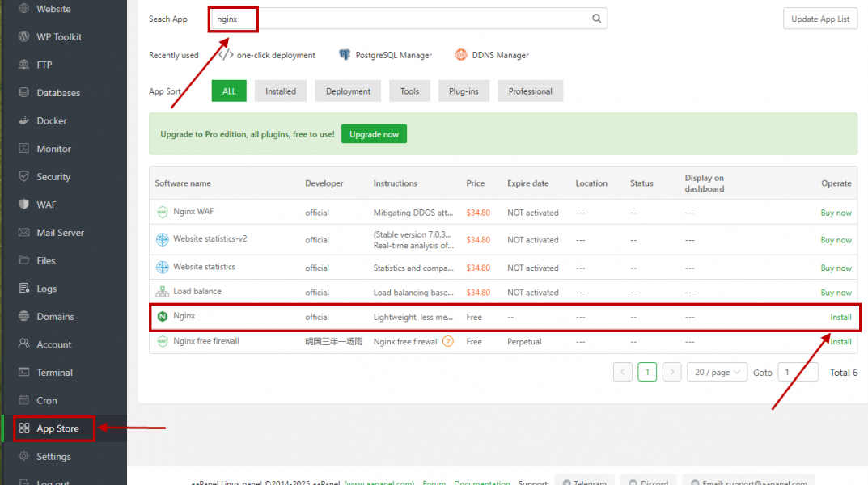
Task: Switch to the Plug-ins tab
Action: 464,91
